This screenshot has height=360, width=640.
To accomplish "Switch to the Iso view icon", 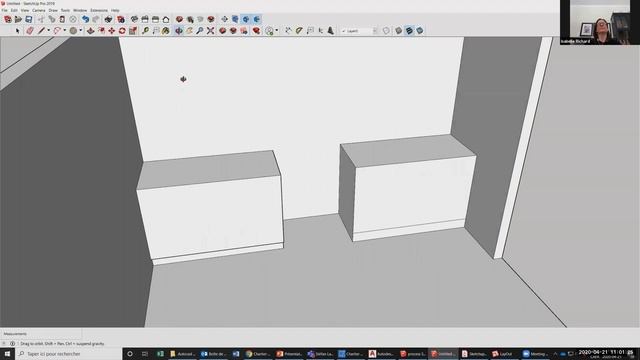I will point(134,19).
